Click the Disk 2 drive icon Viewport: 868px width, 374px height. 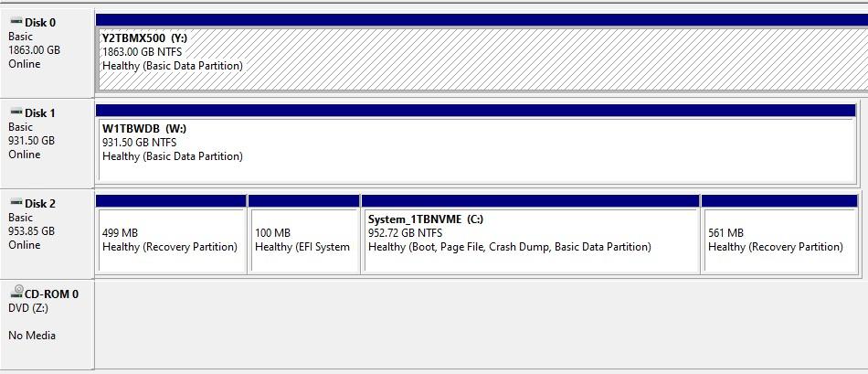tap(16, 202)
